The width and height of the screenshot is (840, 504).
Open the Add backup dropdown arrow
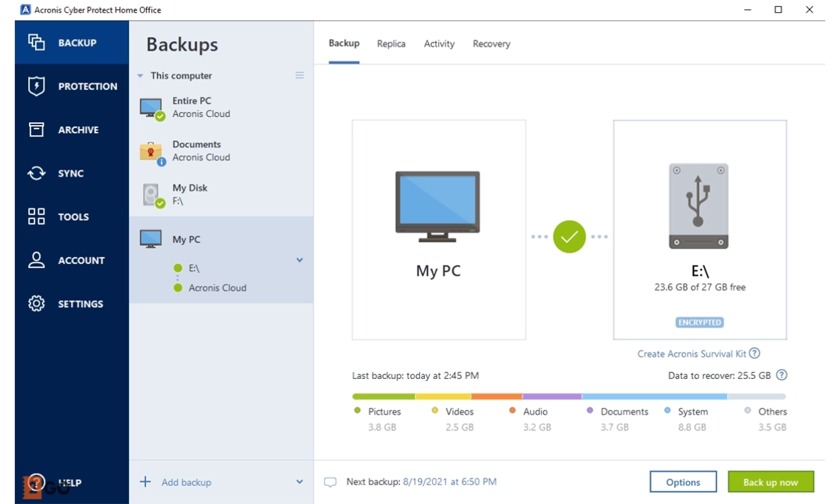coord(300,482)
